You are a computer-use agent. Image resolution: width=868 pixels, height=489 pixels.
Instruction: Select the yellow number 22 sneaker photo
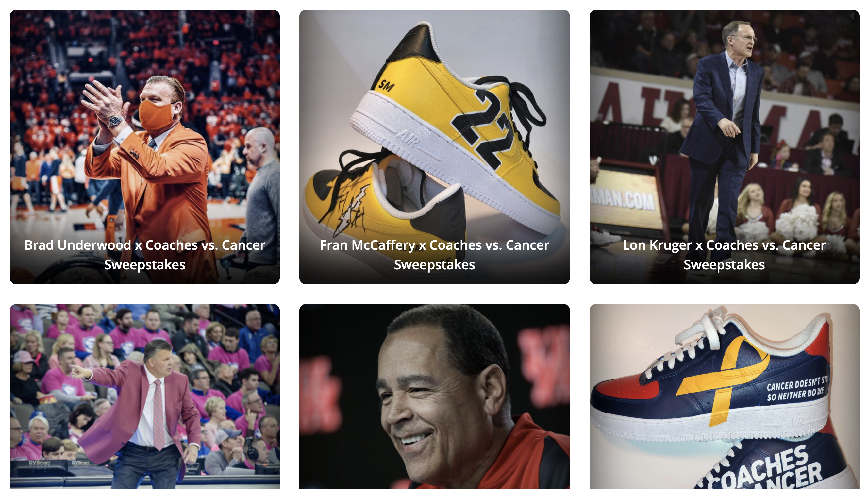click(x=434, y=147)
